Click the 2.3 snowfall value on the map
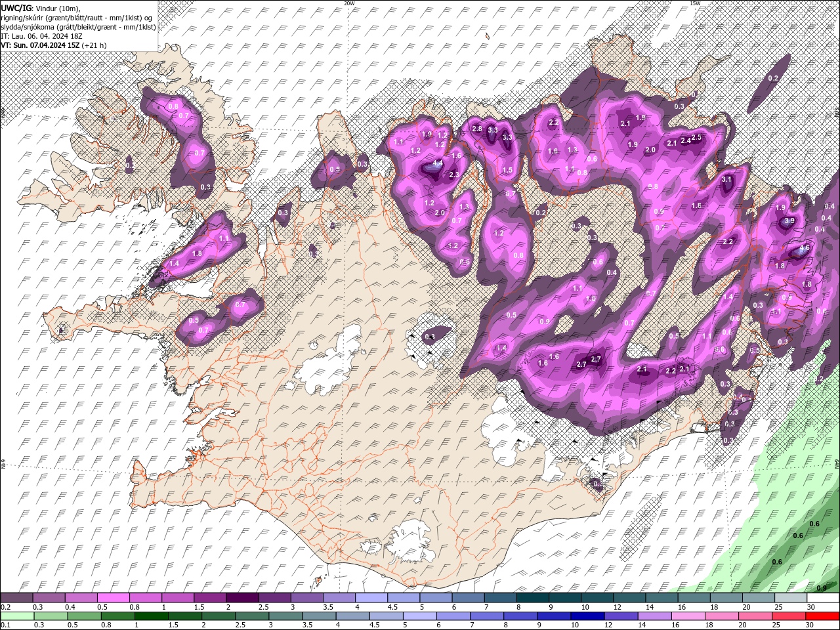Screen dimensions: 840x630 click(453, 175)
